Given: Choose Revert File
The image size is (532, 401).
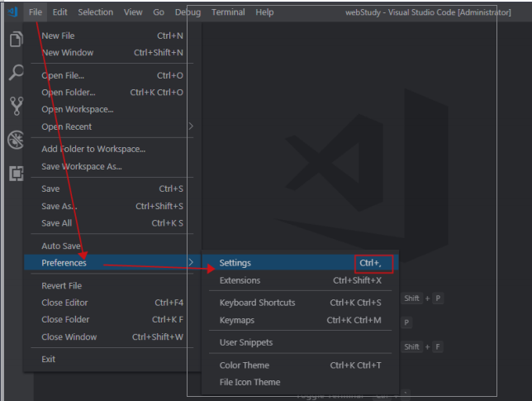Looking at the screenshot, I should 112,285.
